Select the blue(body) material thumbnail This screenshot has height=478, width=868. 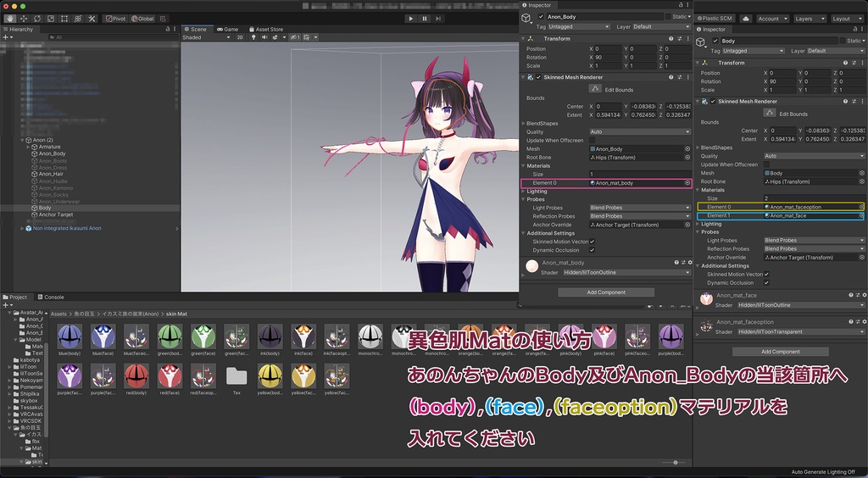point(70,336)
